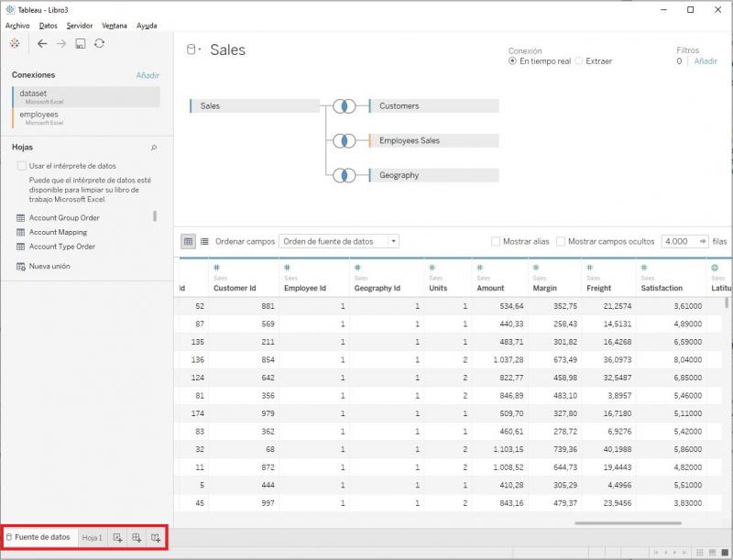This screenshot has height=560, width=733.
Task: Select the Extraer radio button
Action: point(578,61)
